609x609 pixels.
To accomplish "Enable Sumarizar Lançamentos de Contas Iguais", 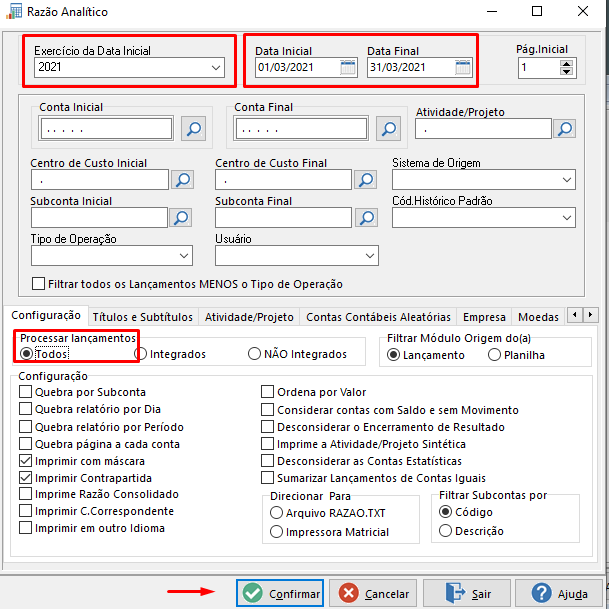I will click(x=267, y=478).
